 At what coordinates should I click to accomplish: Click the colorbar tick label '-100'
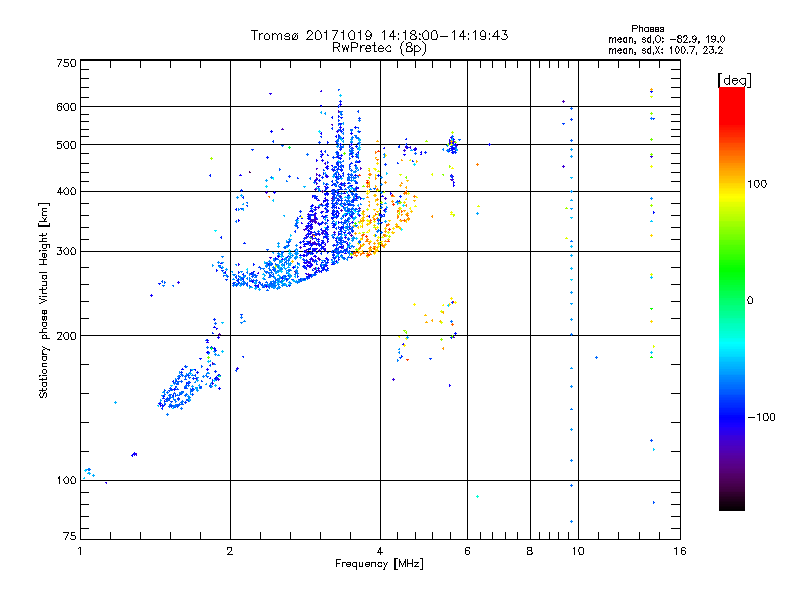click(761, 417)
